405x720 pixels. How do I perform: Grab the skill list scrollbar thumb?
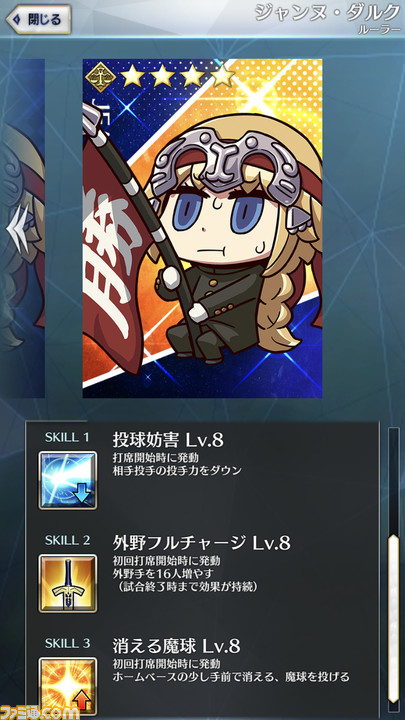393,618
